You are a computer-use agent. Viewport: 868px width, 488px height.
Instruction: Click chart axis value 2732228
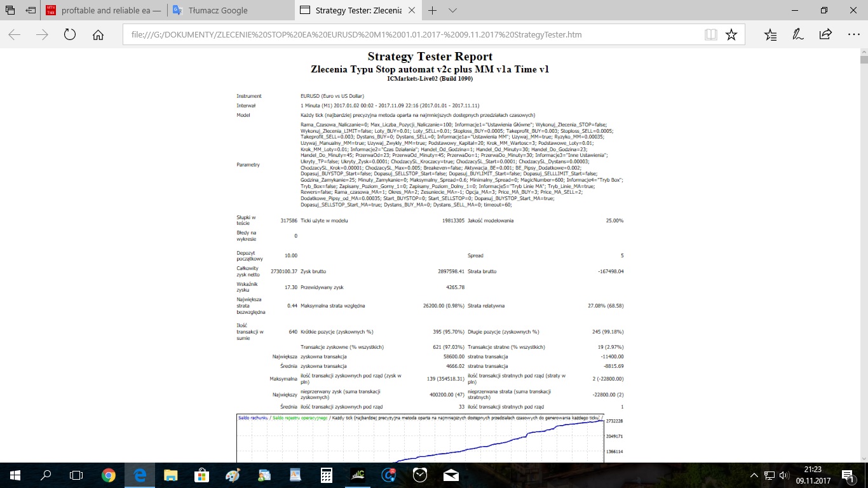point(614,421)
